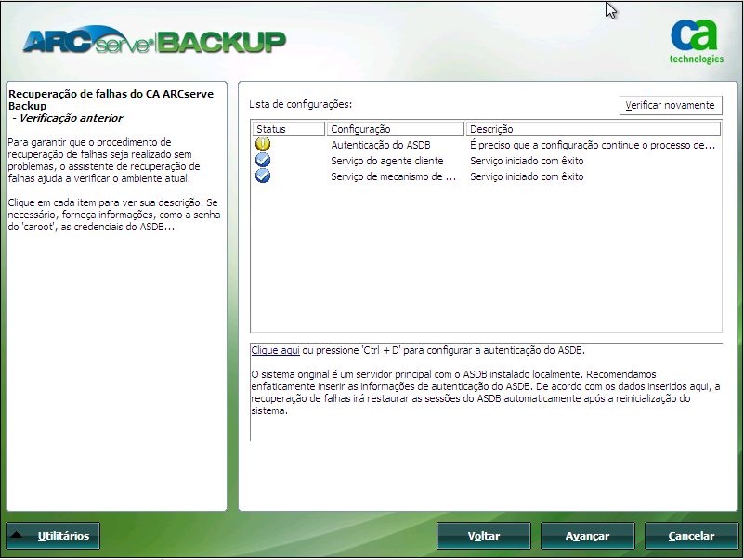744x560 pixels.
Task: Go back with the Voltar button
Action: click(484, 536)
